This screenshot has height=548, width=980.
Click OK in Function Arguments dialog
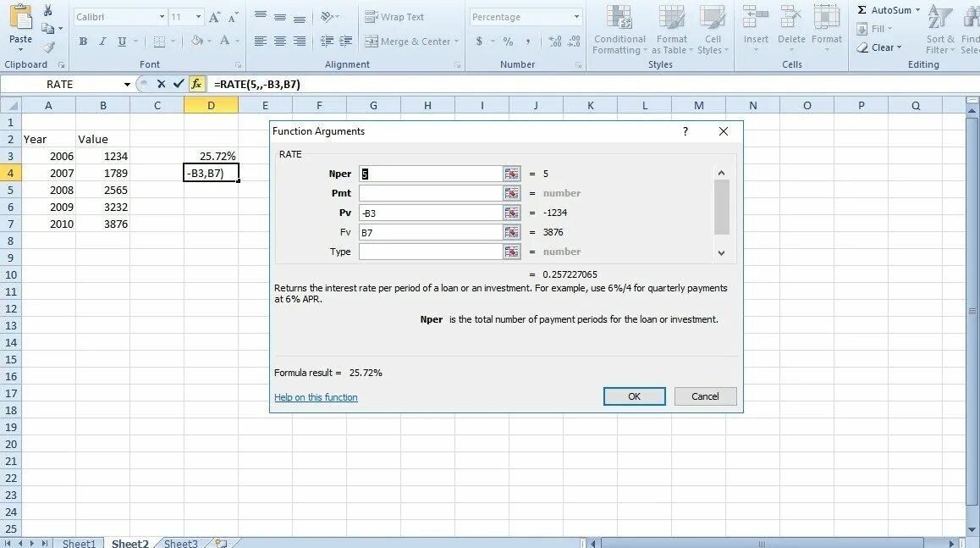pos(635,396)
